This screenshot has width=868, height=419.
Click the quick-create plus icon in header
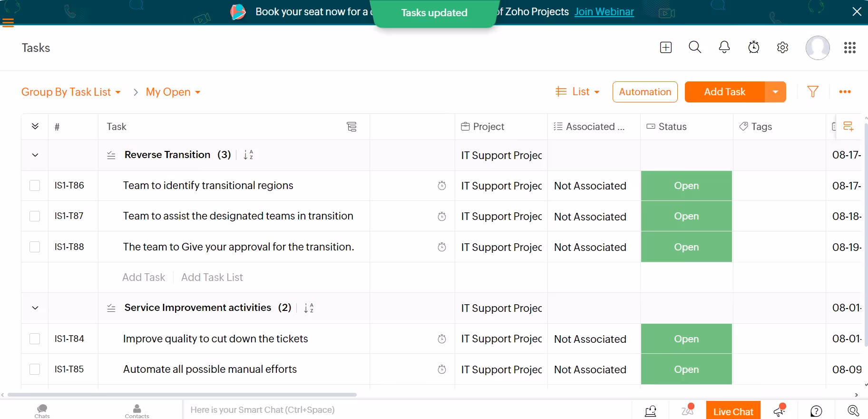pyautogui.click(x=666, y=47)
